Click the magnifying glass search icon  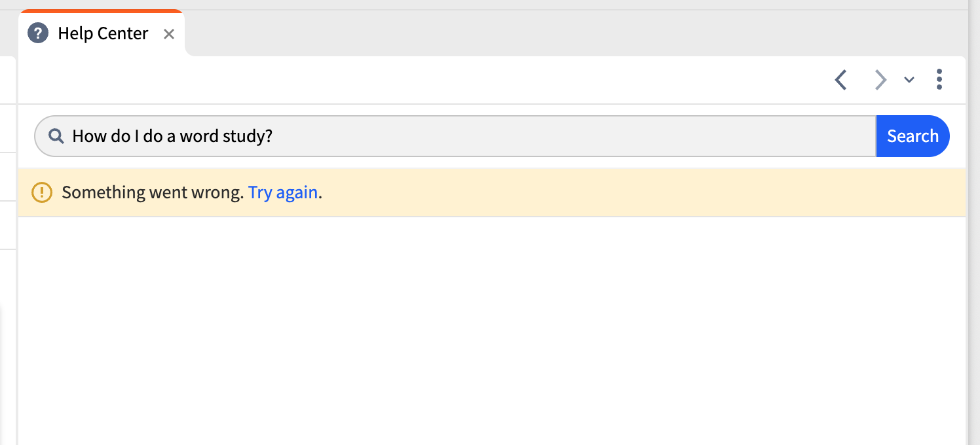tap(56, 136)
